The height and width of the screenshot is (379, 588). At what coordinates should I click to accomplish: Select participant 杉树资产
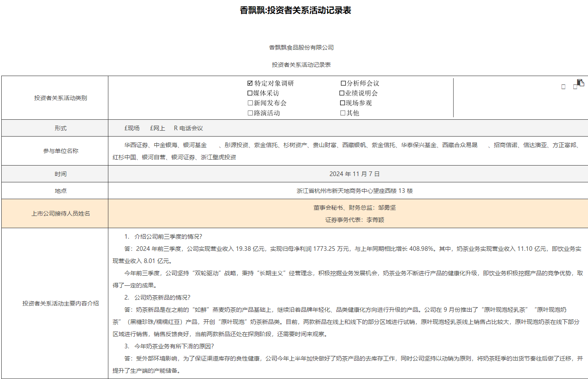click(295, 145)
